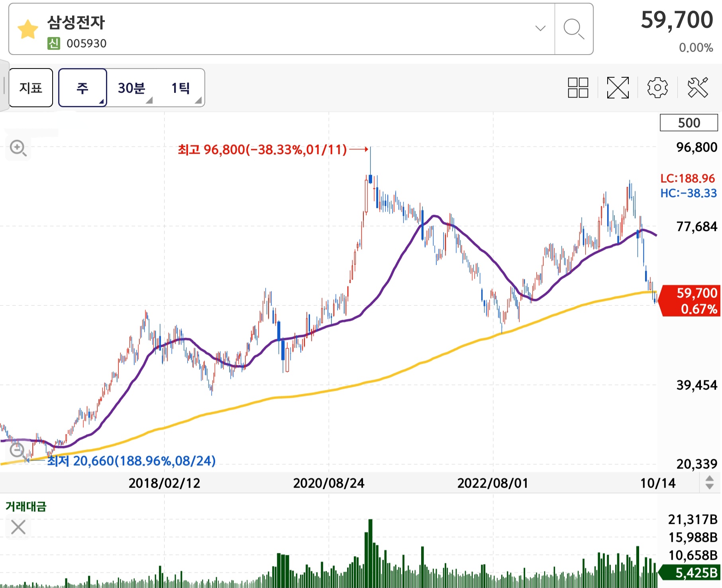722x588 pixels.
Task: Click the LC:188.96 indicator text
Action: tap(688, 178)
